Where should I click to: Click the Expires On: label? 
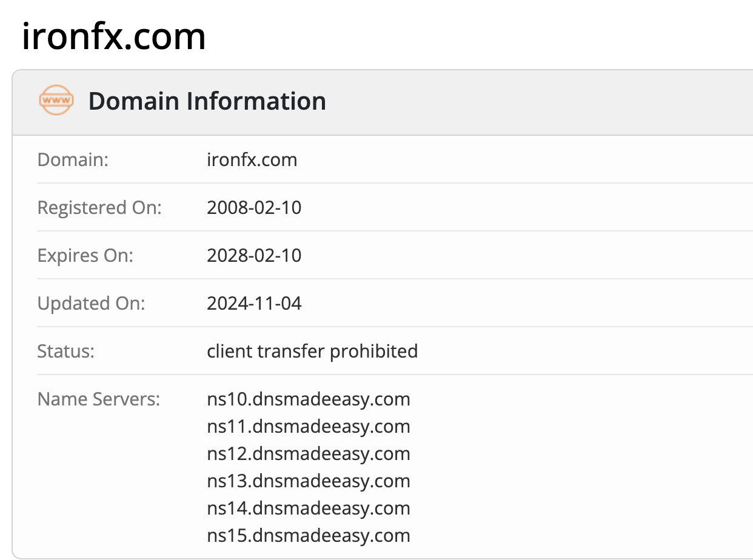(x=85, y=256)
